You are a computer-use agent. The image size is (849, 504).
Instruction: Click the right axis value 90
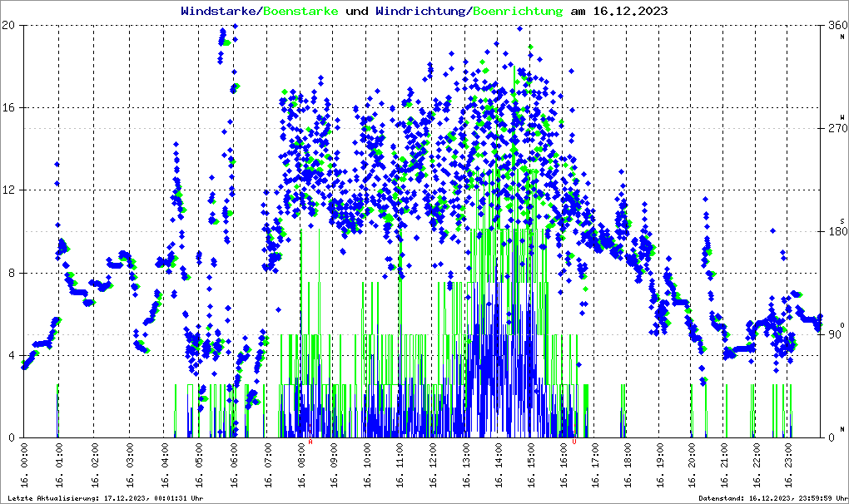click(834, 334)
